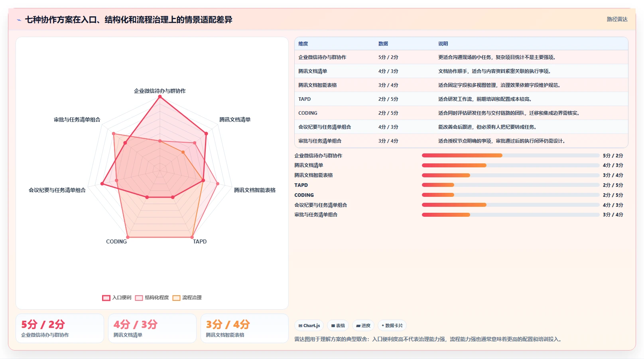The image size is (644, 359).
Task: Click the radar axis label 腾讯文档清单
Action: point(235,120)
